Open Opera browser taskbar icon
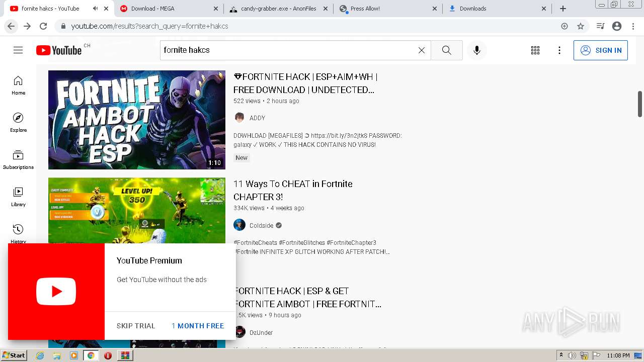Viewport: 644px width, 362px height. point(108,355)
